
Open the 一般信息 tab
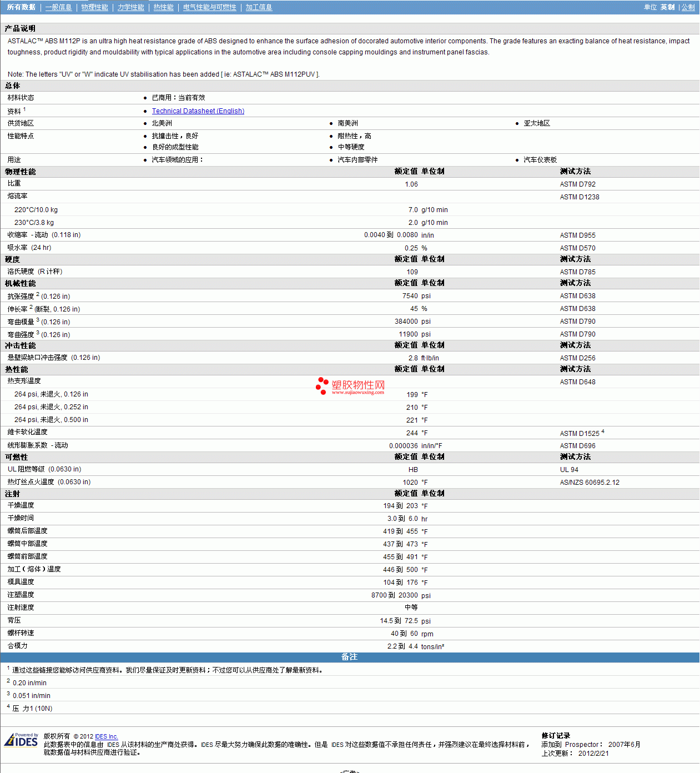coord(59,7)
